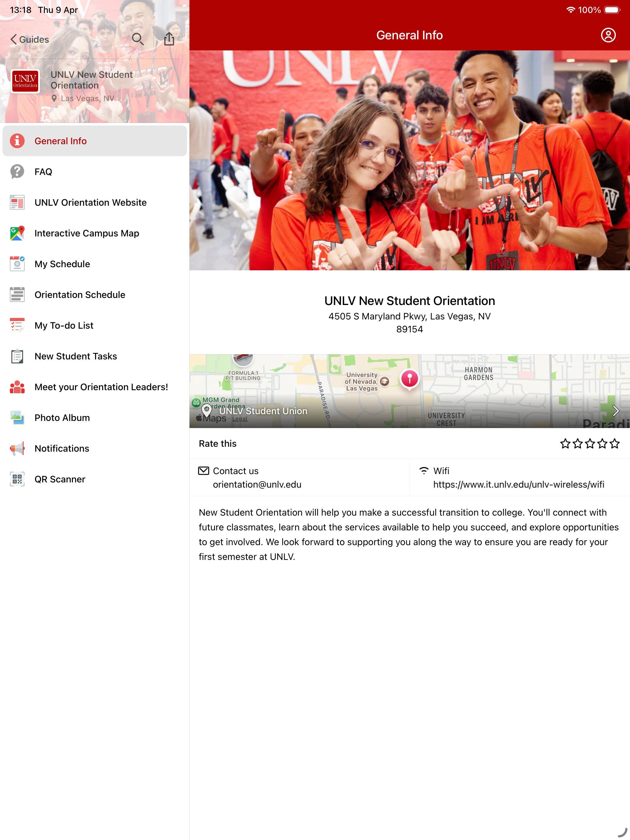Click the New Student Tasks clipboard icon
The height and width of the screenshot is (840, 630).
pos(17,356)
